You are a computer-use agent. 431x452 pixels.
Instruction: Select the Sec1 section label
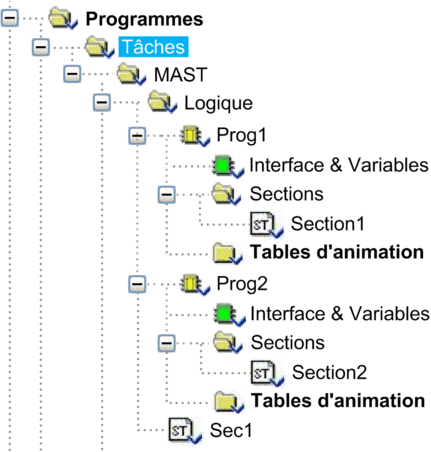point(231,430)
